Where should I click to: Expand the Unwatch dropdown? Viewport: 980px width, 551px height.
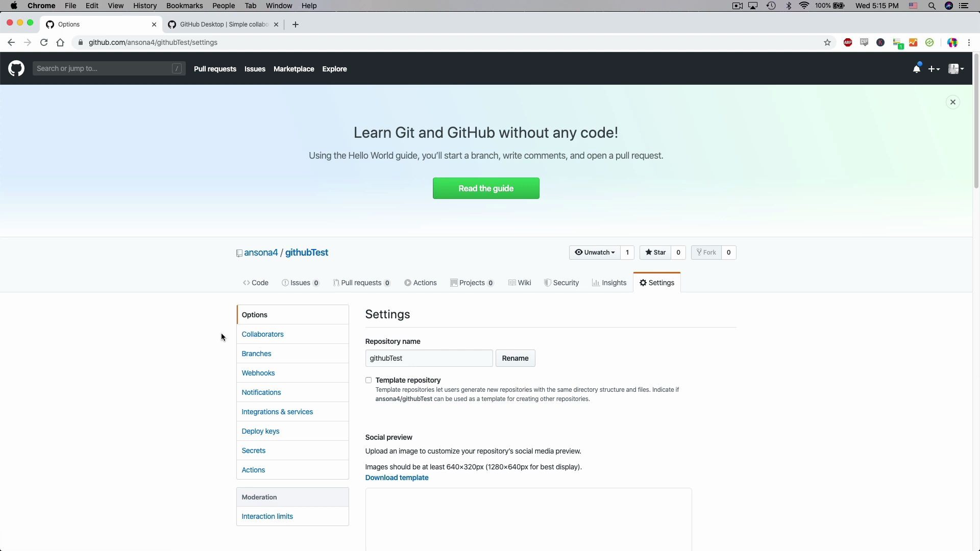click(x=595, y=253)
